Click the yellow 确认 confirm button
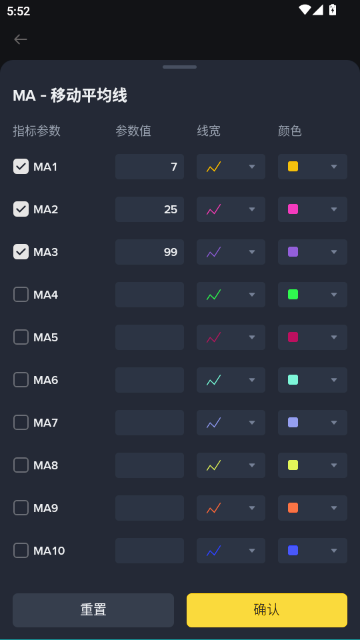Viewport: 360px width, 640px height. click(x=267, y=610)
